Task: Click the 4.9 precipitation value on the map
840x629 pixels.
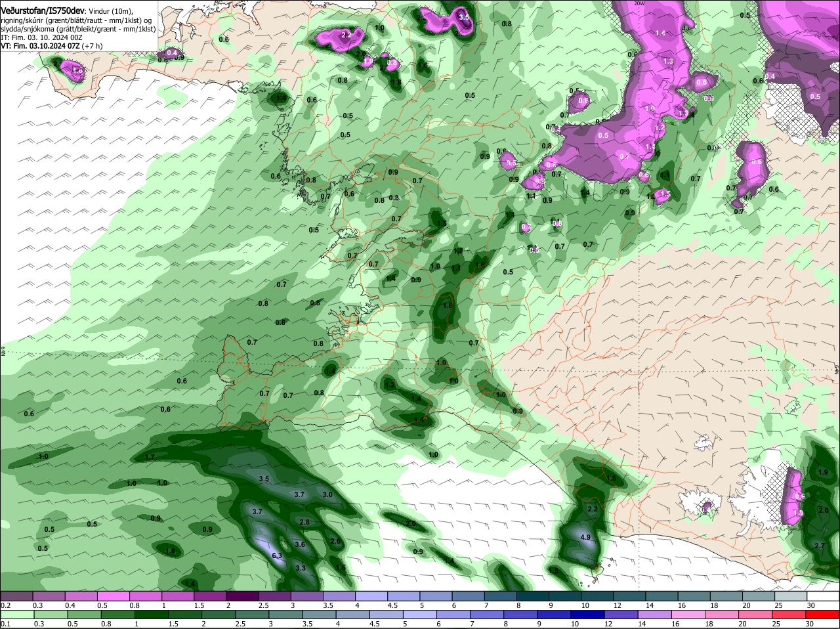Action: point(586,537)
